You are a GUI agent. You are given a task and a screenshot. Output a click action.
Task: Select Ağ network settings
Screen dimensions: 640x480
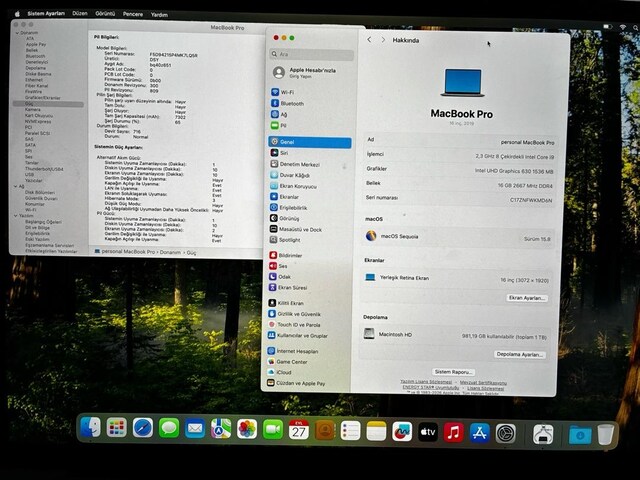coord(279,114)
